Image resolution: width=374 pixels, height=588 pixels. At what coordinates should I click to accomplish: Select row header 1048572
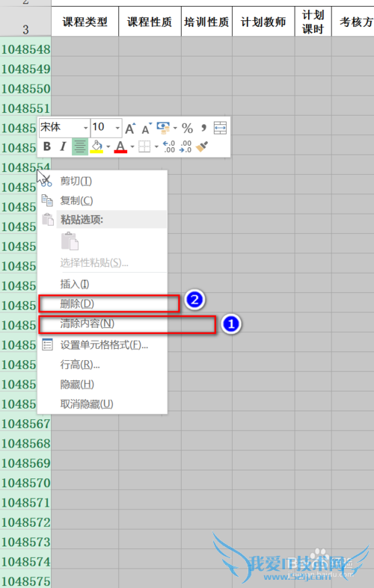pos(25,522)
